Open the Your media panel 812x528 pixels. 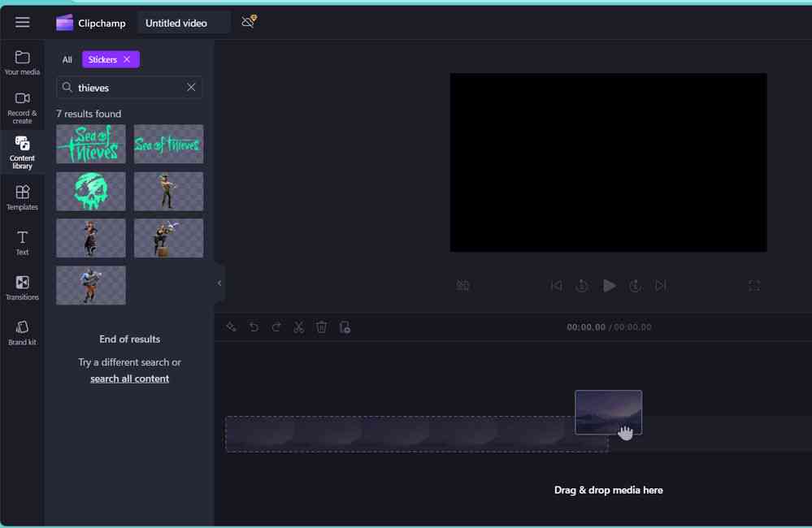pyautogui.click(x=22, y=63)
